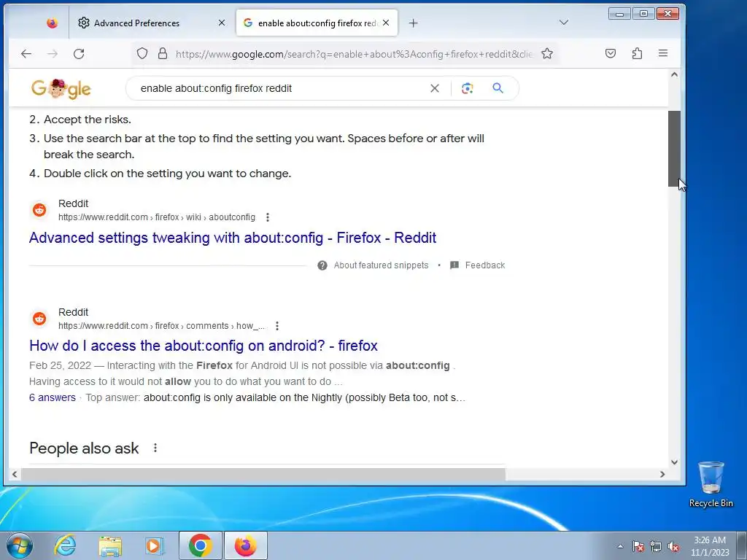Expand the list all tabs chevron

(x=564, y=23)
